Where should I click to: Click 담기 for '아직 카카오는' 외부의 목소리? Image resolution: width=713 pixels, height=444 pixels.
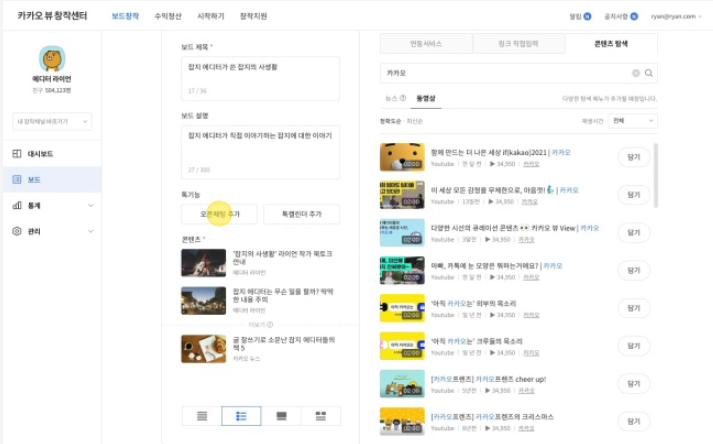(x=634, y=308)
